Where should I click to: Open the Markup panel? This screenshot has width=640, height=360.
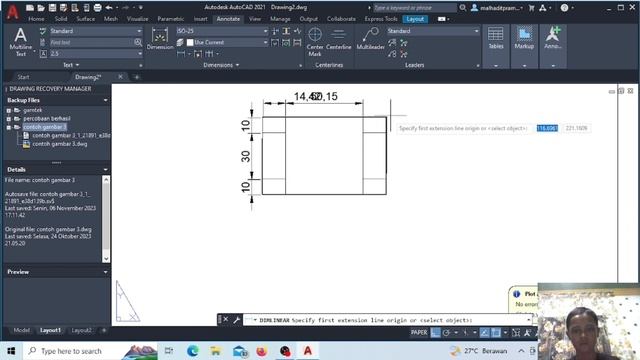pyautogui.click(x=524, y=46)
